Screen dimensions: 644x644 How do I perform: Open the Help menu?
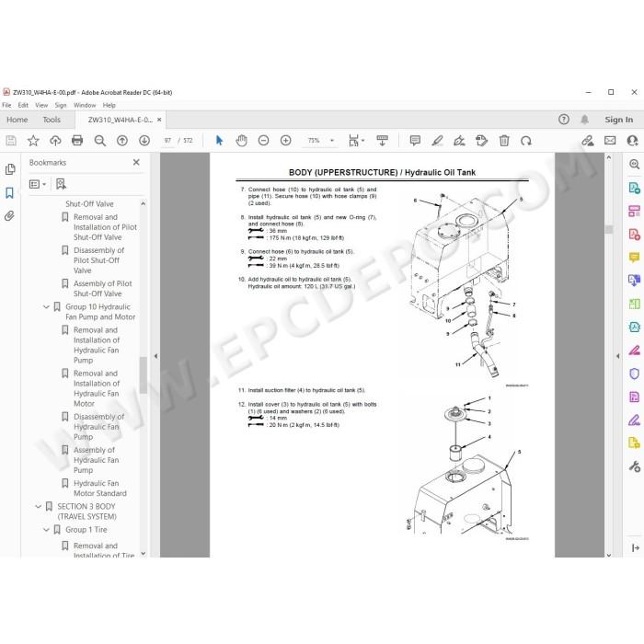[x=109, y=105]
